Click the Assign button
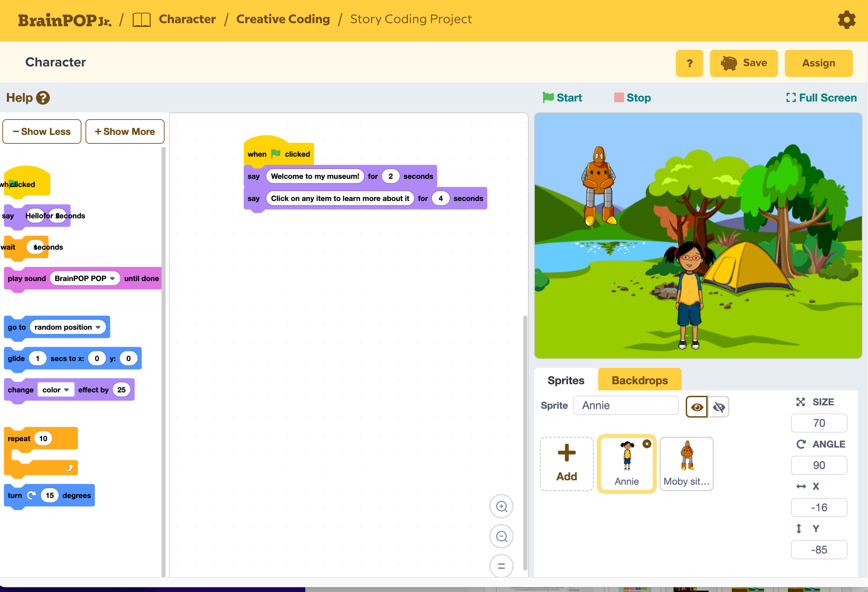The image size is (868, 592). pyautogui.click(x=818, y=63)
